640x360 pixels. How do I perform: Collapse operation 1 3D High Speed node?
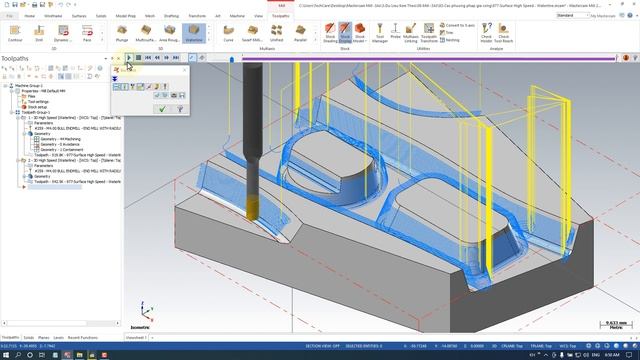[x=18, y=118]
